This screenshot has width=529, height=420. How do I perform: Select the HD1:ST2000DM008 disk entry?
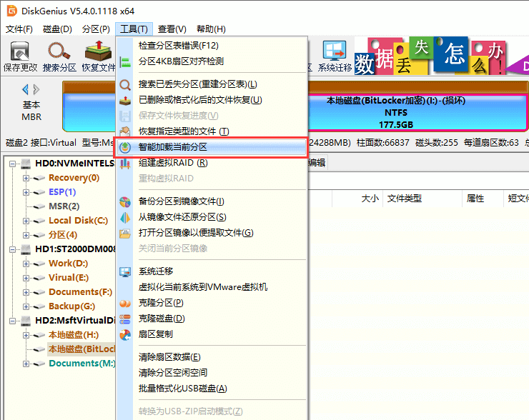tap(75, 249)
